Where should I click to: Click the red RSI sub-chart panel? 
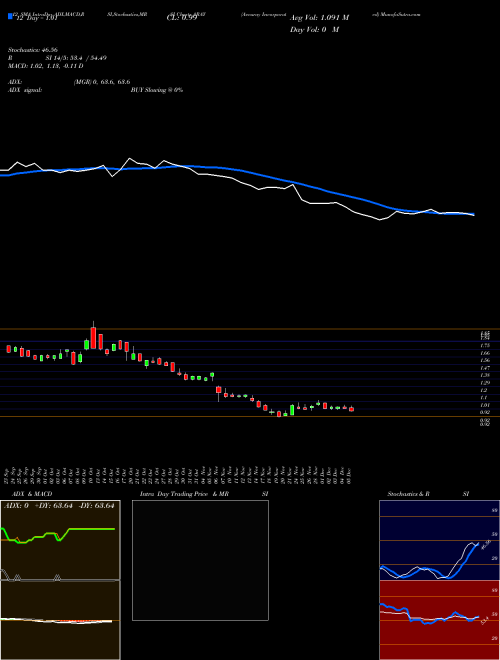tap(439, 620)
